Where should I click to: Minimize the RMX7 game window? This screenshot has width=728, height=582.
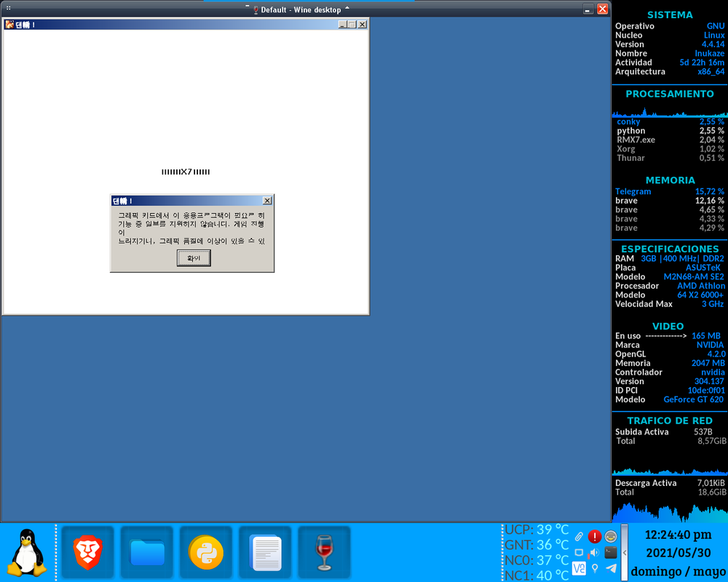(x=343, y=25)
